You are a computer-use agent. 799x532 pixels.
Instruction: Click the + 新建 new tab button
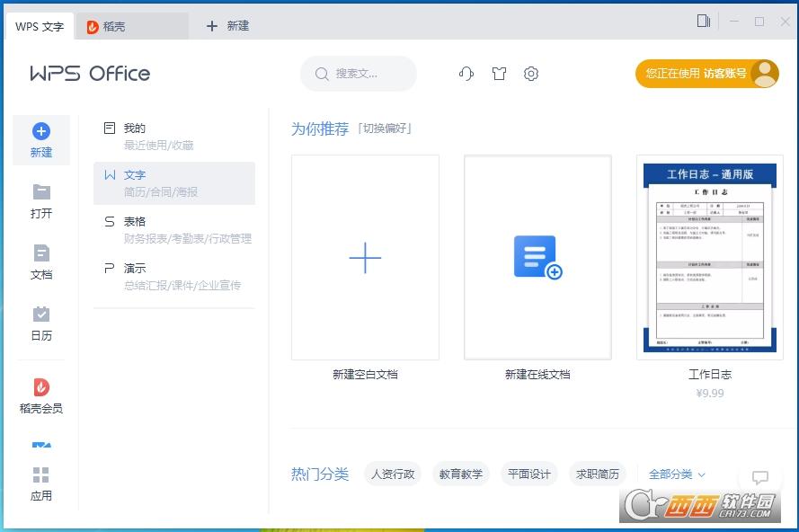227,26
